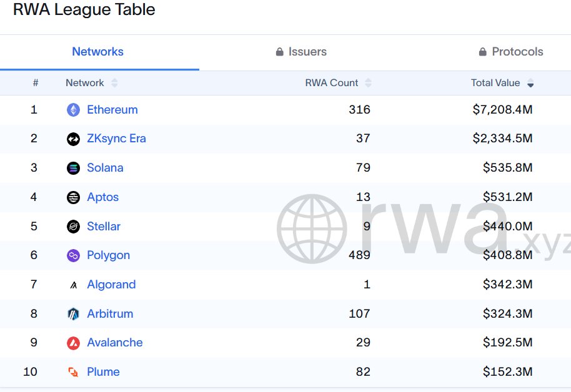Click the Plume logo icon
The height and width of the screenshot is (392, 571).
click(x=73, y=372)
